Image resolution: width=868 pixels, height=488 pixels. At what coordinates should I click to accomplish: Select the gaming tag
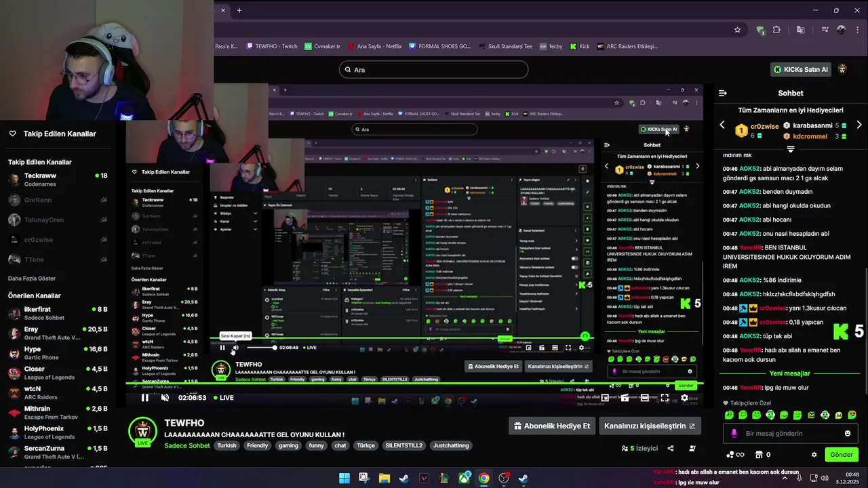coord(288,445)
